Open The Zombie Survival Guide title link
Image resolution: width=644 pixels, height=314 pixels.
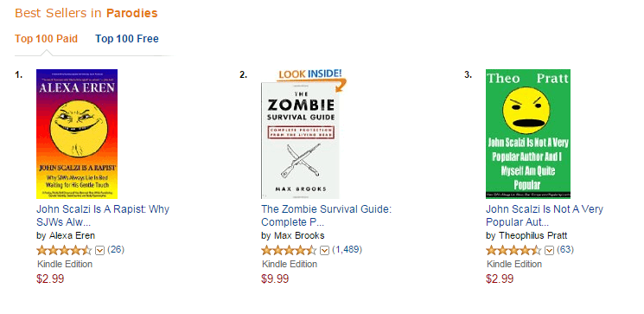pyautogui.click(x=326, y=215)
